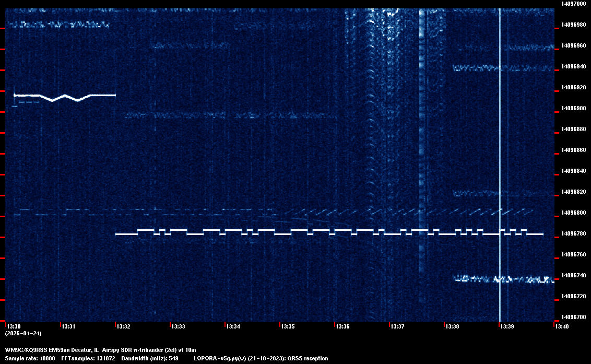This screenshot has width=591, height=364.
Task: Click the bright zigzag signal trace near 14096910
Action: [x=64, y=96]
